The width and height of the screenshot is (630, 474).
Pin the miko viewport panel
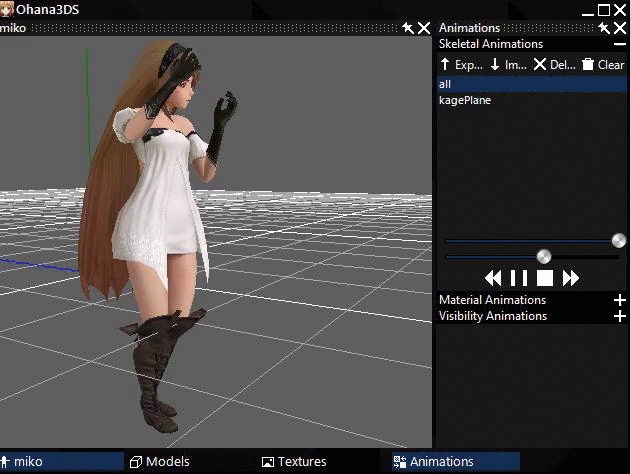click(x=408, y=28)
